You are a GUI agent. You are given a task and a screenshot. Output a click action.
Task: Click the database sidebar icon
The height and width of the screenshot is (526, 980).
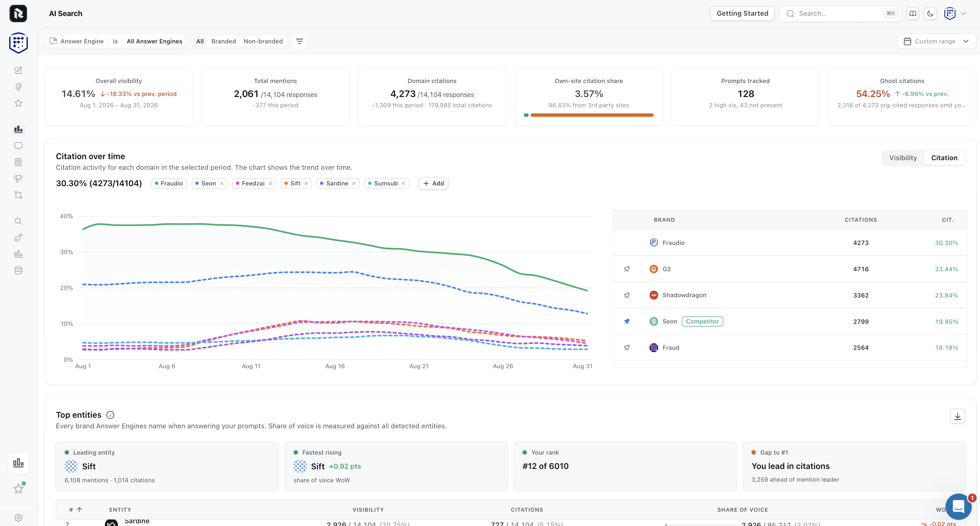point(18,271)
